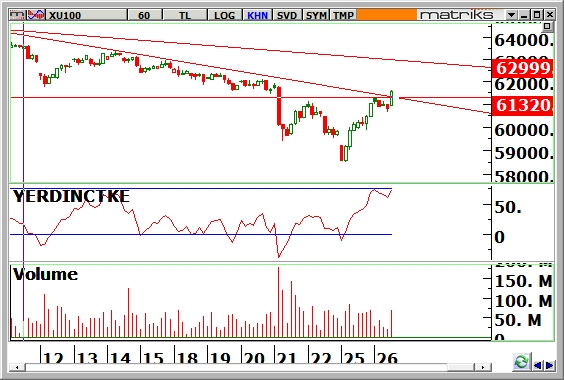This screenshot has width=564, height=380.
Task: Click the TL currency button
Action: pyautogui.click(x=185, y=15)
